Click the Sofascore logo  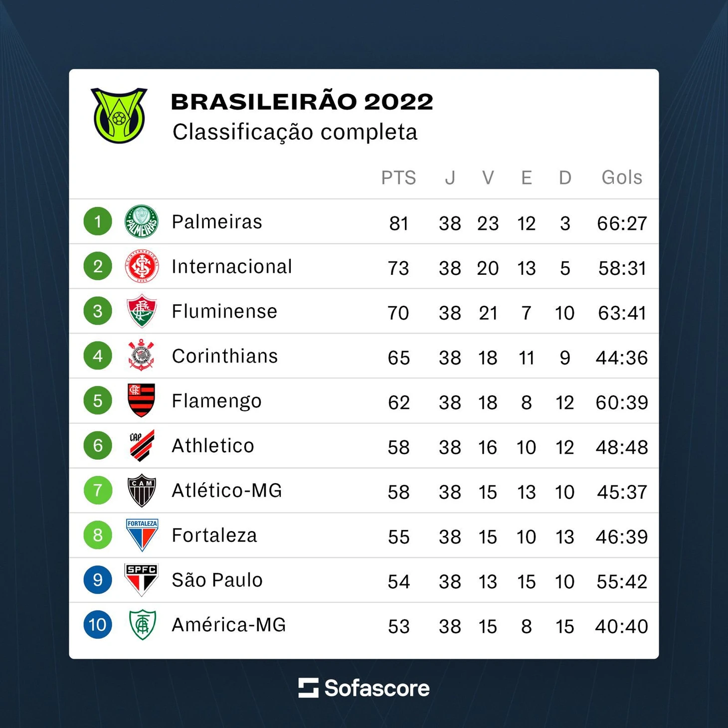[x=364, y=688]
